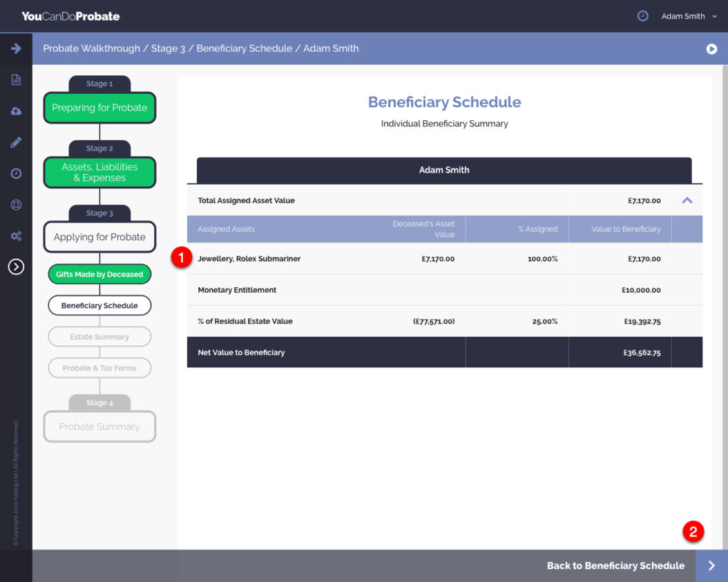Go to Stage 1 Preparing for Probate
This screenshot has height=582, width=728.
point(100,108)
